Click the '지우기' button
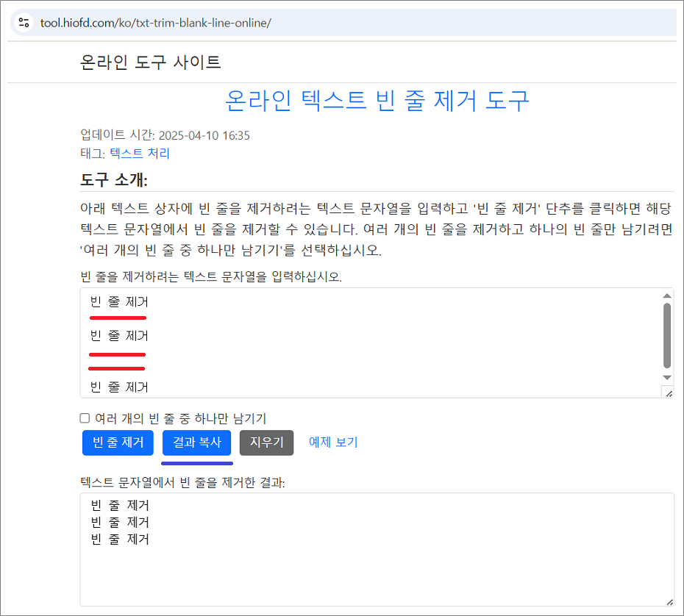 click(266, 443)
